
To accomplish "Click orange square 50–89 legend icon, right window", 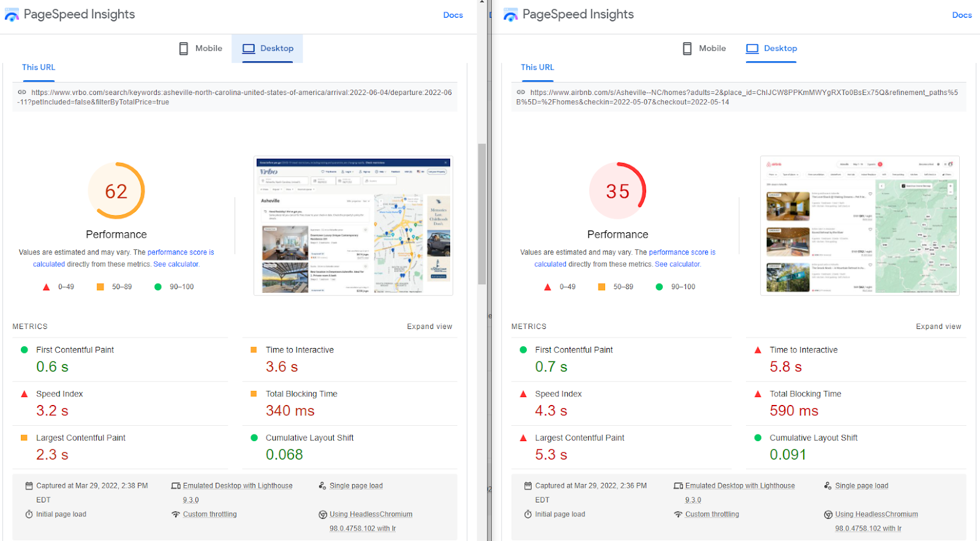I will (601, 287).
